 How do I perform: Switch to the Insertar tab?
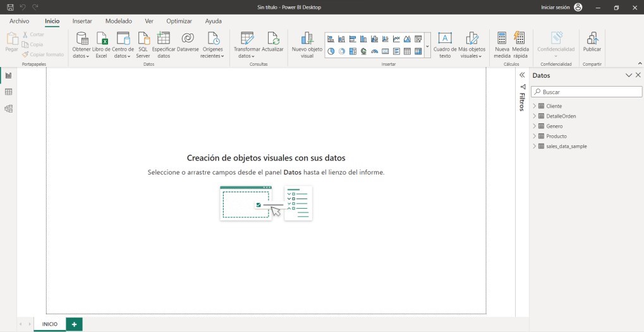click(x=82, y=21)
